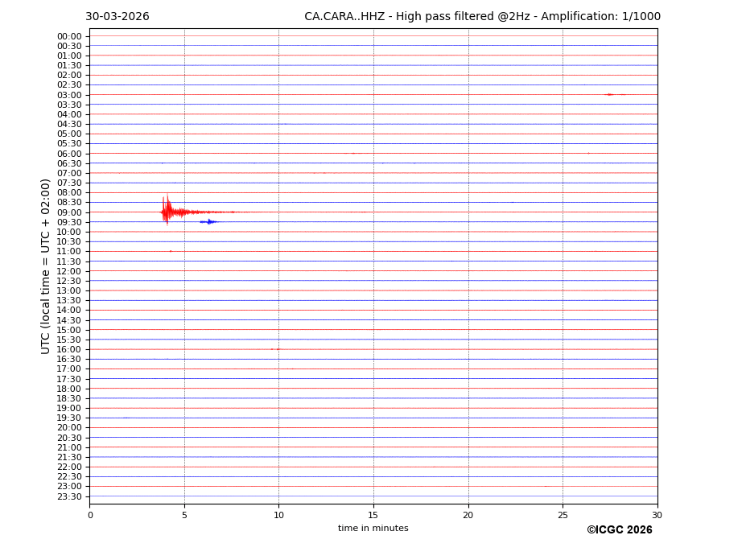Click the small red event on 03:00 trace
The height and width of the screenshot is (560, 746).
[x=610, y=94]
